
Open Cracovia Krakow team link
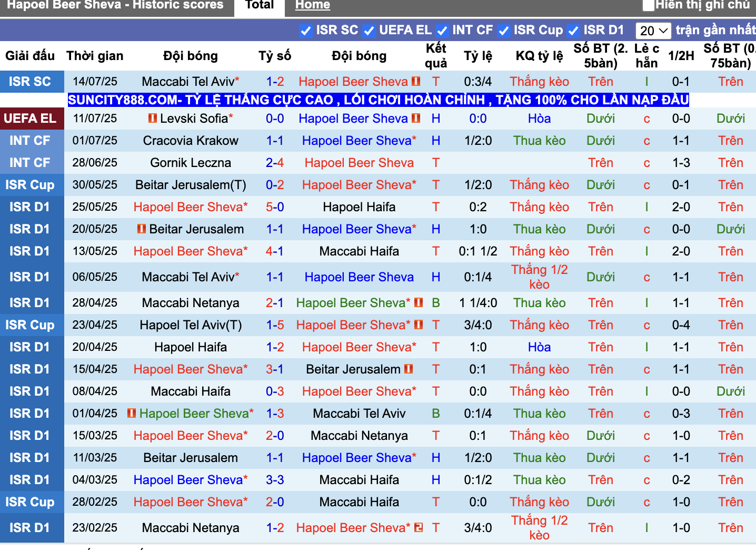[191, 141]
